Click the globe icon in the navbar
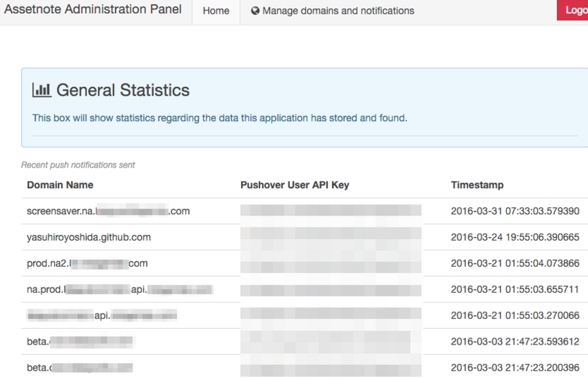The image size is (588, 379). pos(255,11)
